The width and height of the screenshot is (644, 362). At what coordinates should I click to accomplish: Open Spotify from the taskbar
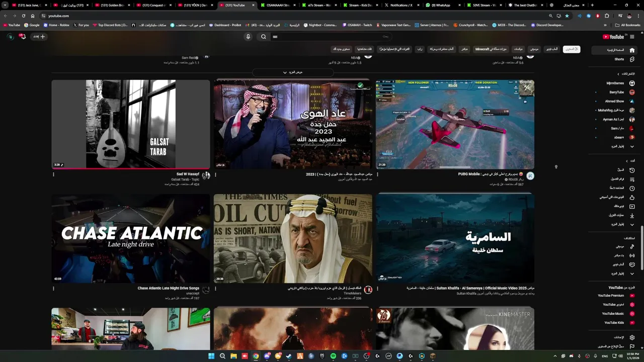tap(333, 356)
